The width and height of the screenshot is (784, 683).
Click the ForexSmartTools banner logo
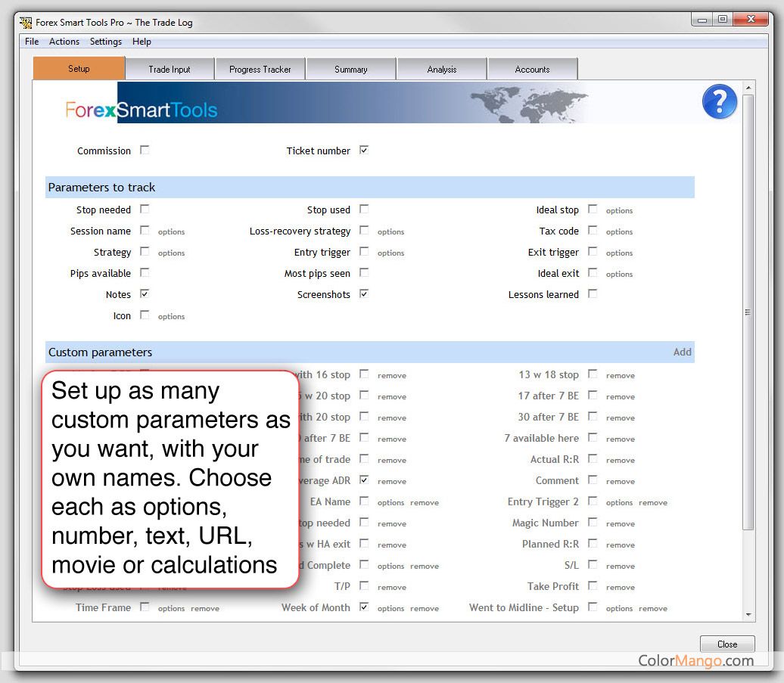click(142, 110)
